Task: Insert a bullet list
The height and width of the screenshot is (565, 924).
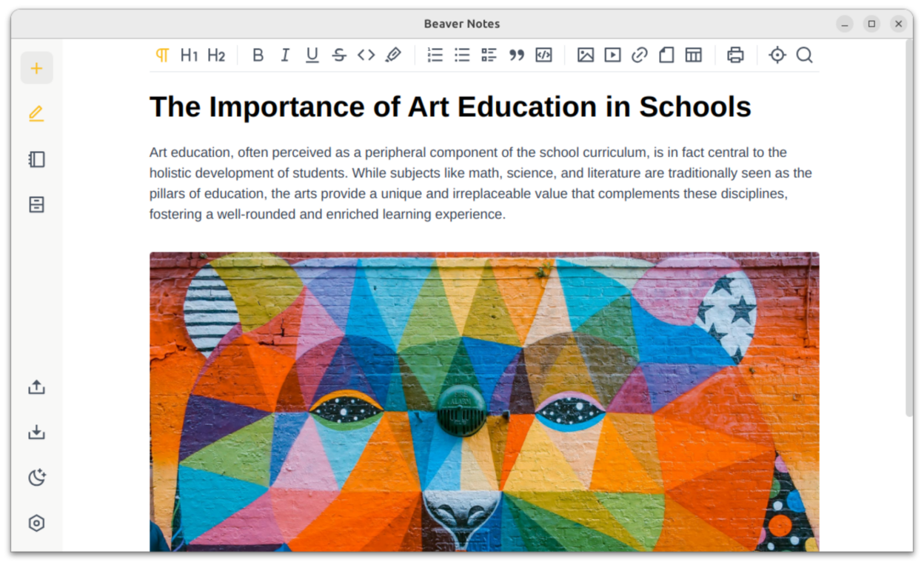Action: pyautogui.click(x=462, y=55)
